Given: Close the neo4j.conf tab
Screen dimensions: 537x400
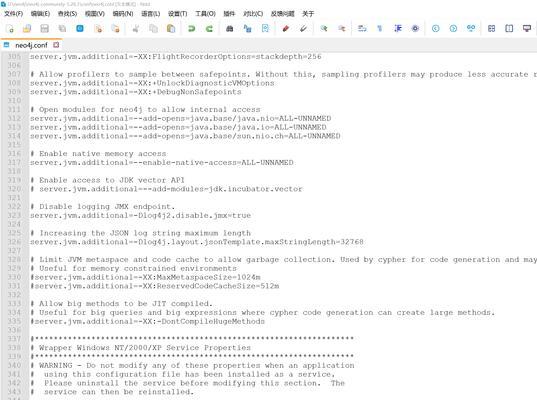Looking at the screenshot, I should (56, 45).
